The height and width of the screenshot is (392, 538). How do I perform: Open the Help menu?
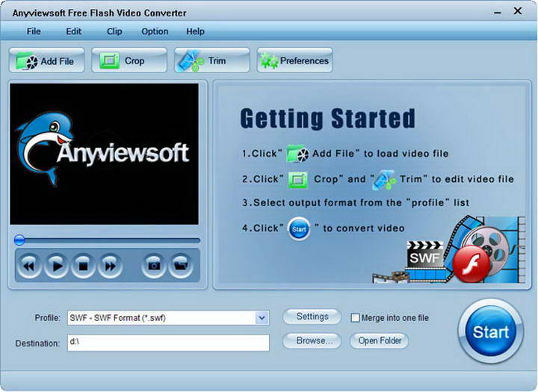195,31
